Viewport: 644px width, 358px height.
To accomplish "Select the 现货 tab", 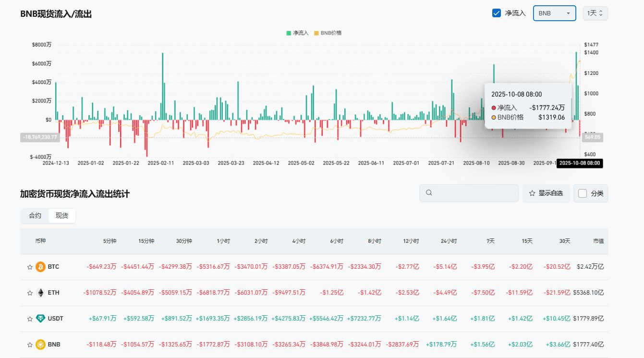I will point(62,215).
